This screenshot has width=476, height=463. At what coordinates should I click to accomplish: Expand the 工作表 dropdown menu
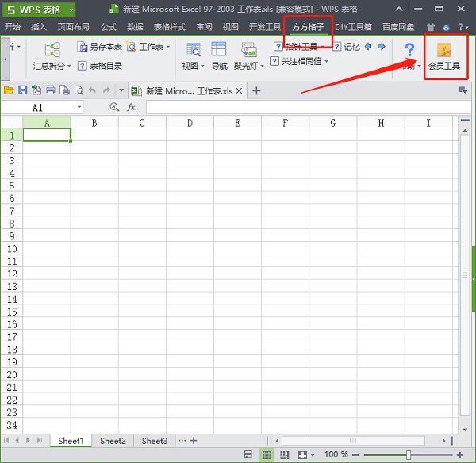pos(167,47)
